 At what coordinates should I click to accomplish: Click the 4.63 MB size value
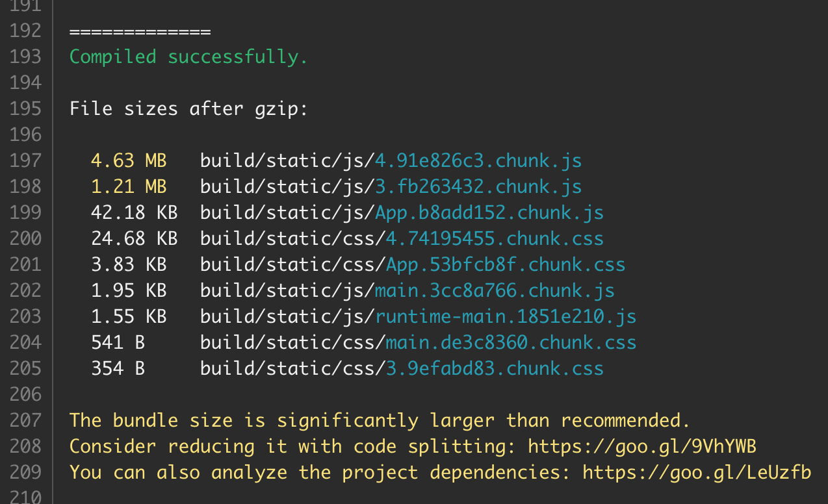129,160
